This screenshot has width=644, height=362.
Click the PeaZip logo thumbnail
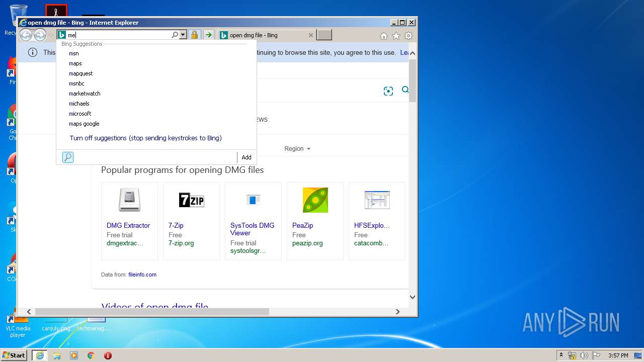pyautogui.click(x=315, y=200)
